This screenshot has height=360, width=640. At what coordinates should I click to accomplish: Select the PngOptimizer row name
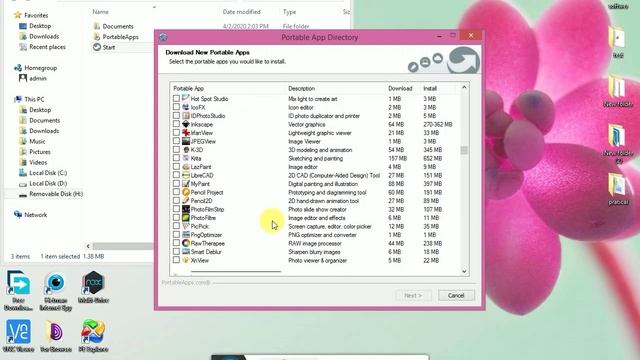[207, 235]
